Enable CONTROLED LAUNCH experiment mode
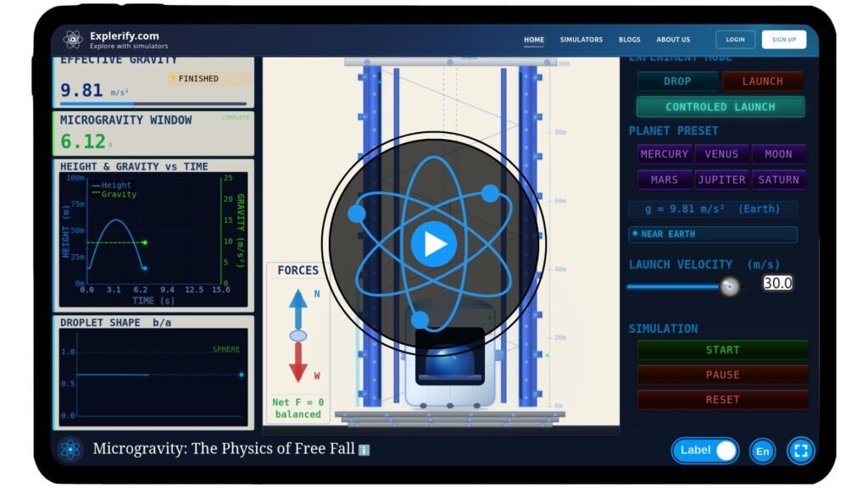868x488 pixels. coord(720,107)
